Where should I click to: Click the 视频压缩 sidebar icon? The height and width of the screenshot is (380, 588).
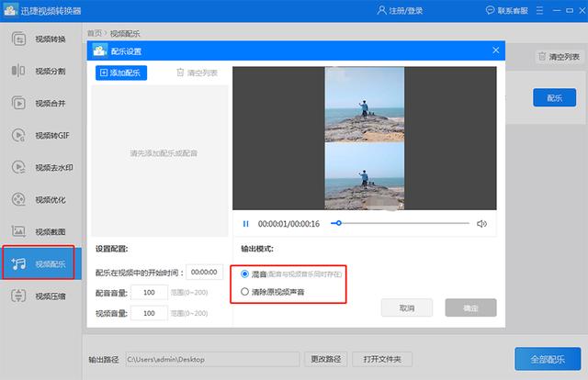pyautogui.click(x=18, y=296)
